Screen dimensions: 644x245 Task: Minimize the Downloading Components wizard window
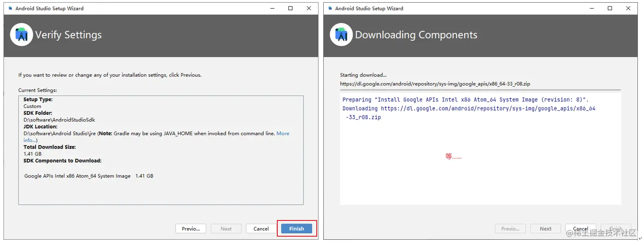point(591,8)
